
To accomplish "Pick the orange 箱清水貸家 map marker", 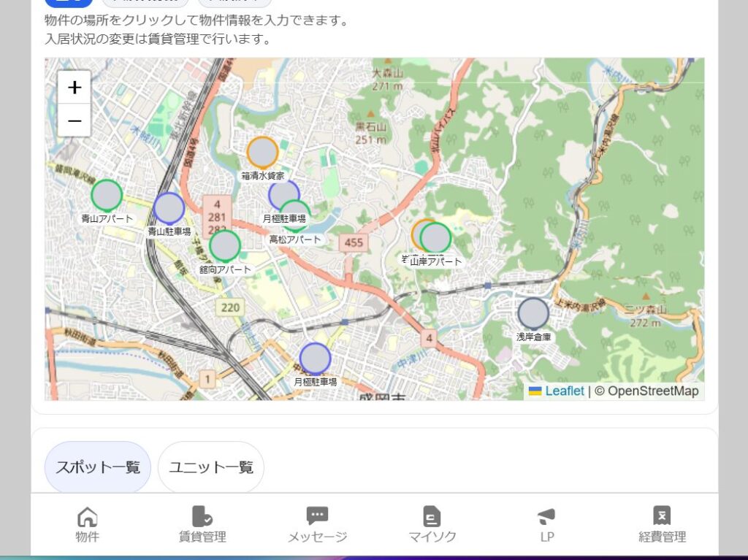I will (x=262, y=152).
